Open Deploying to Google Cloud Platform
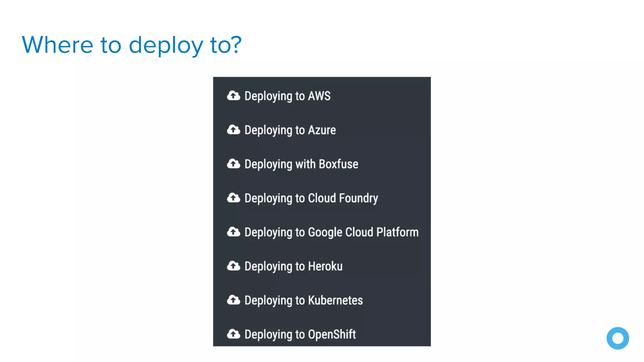644x362 pixels. (x=331, y=232)
